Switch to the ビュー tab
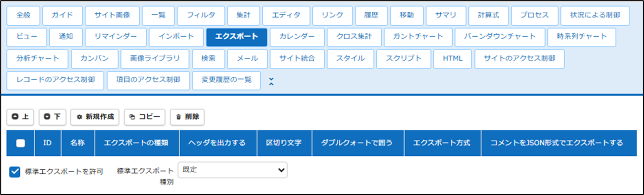644x195 pixels. 27,37
